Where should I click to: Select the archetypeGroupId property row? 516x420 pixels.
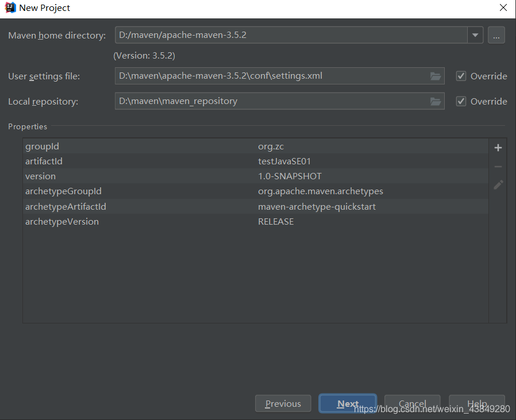[x=256, y=191]
